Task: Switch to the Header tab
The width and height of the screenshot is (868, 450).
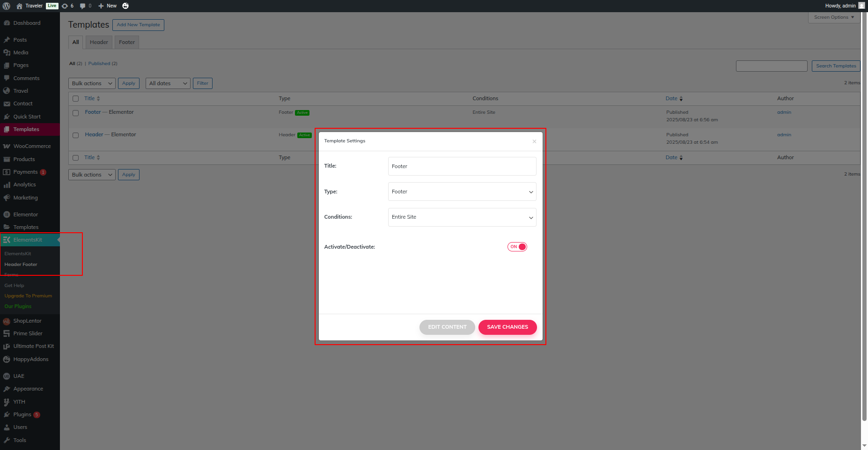Action: (x=99, y=42)
